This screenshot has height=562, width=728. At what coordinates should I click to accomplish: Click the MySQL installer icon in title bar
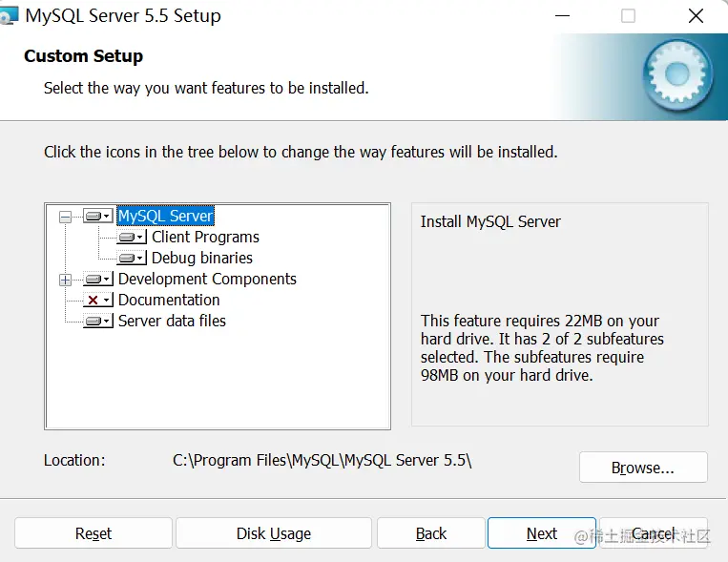[x=9, y=16]
